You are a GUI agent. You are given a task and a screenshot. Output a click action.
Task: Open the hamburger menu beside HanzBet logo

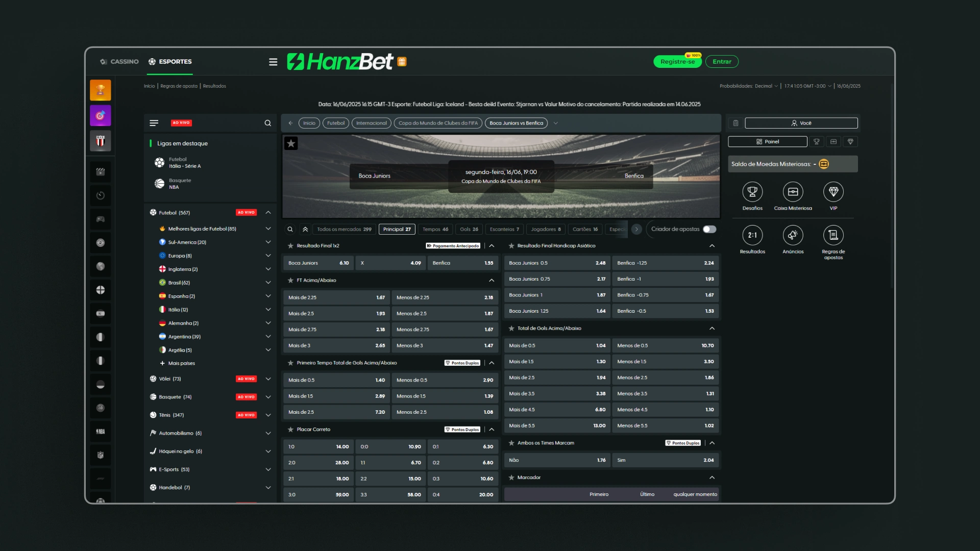(x=273, y=62)
